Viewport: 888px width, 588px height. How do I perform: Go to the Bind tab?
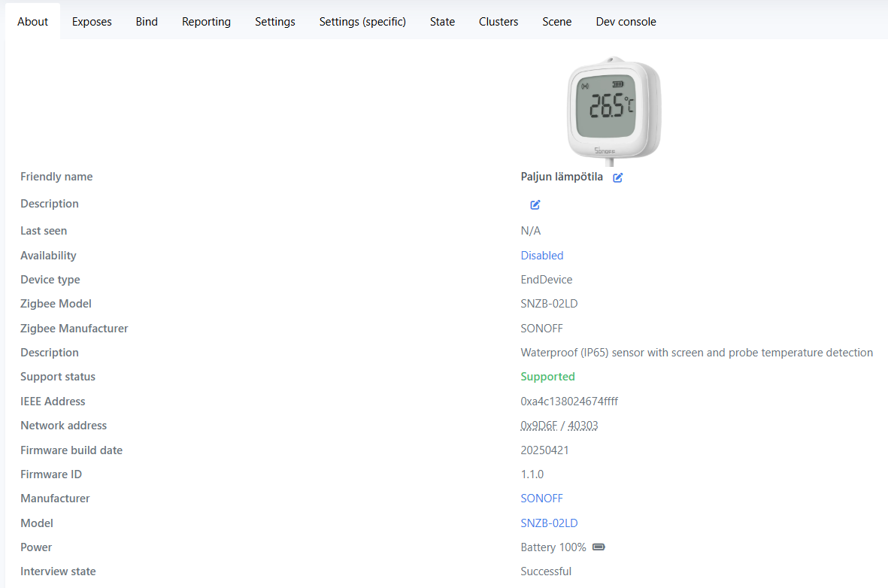pyautogui.click(x=147, y=22)
